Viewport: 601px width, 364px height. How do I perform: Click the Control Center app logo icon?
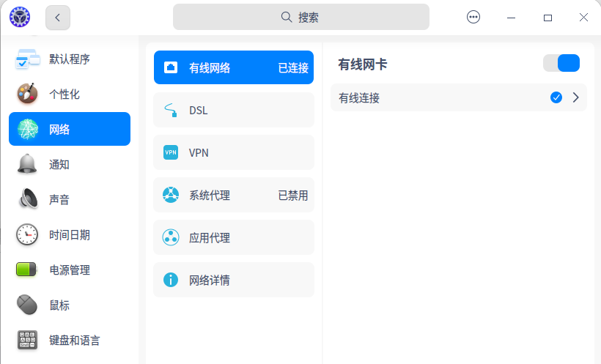tap(20, 18)
